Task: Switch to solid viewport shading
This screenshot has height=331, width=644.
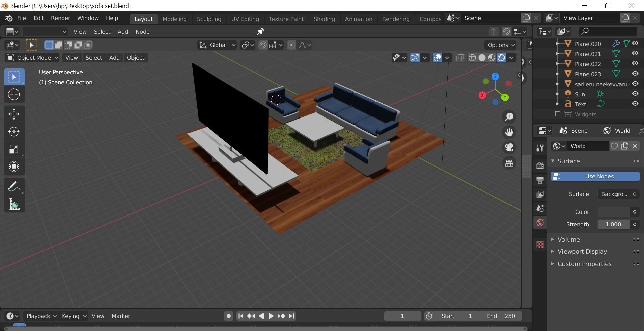Action: coord(482,58)
